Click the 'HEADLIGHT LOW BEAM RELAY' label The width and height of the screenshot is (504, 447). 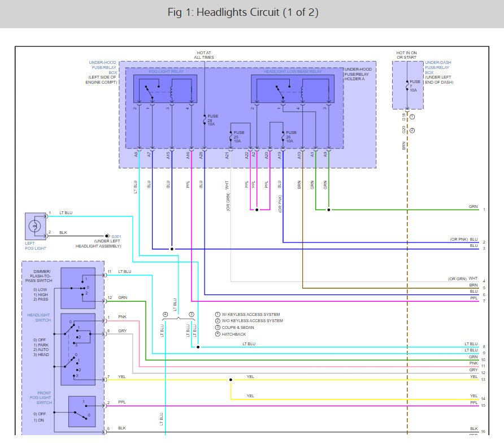tap(293, 71)
